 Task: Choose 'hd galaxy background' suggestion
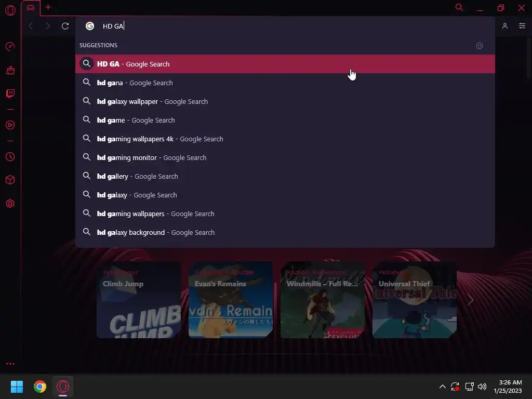click(285, 232)
